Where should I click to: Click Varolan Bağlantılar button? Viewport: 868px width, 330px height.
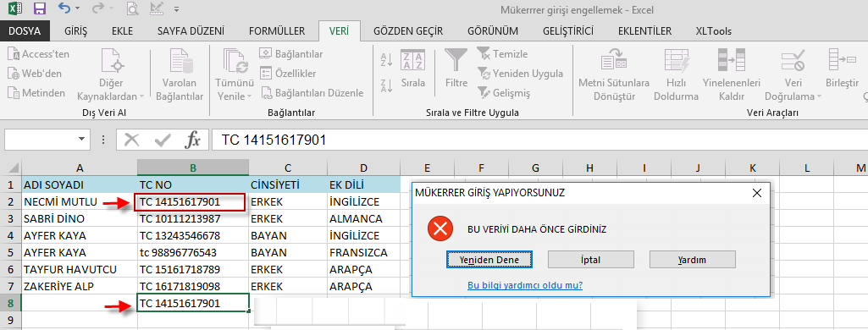180,74
